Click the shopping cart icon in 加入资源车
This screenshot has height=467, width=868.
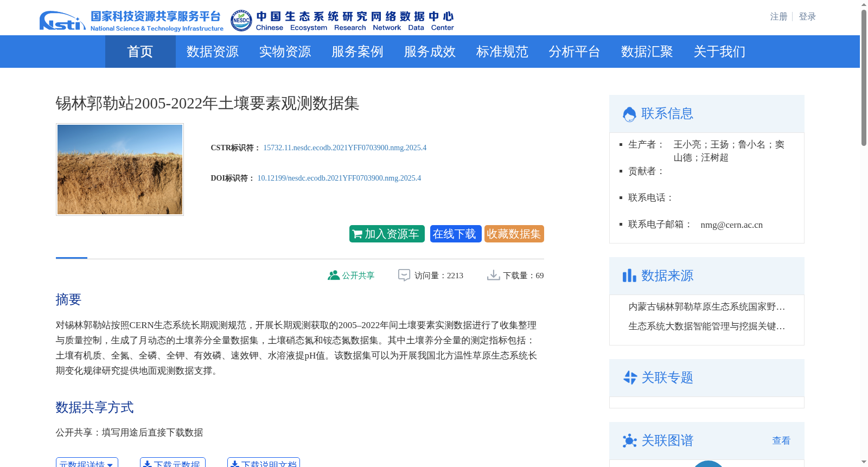[x=357, y=234]
